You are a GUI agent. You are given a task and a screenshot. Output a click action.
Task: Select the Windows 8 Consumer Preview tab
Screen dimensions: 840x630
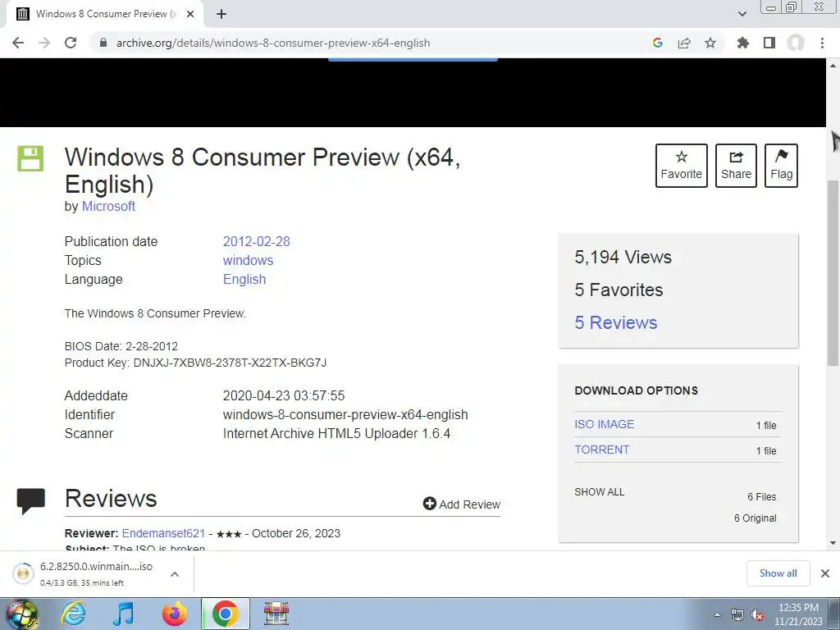coord(104,14)
